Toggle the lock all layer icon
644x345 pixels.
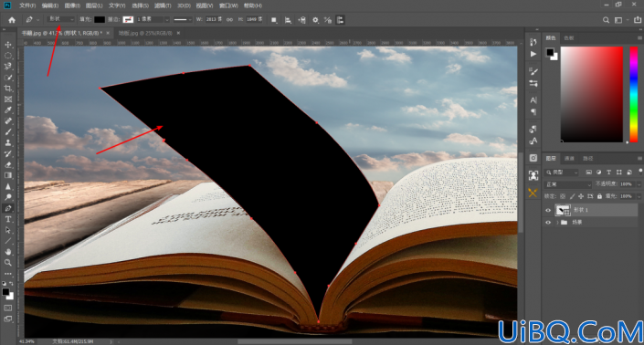pos(599,196)
